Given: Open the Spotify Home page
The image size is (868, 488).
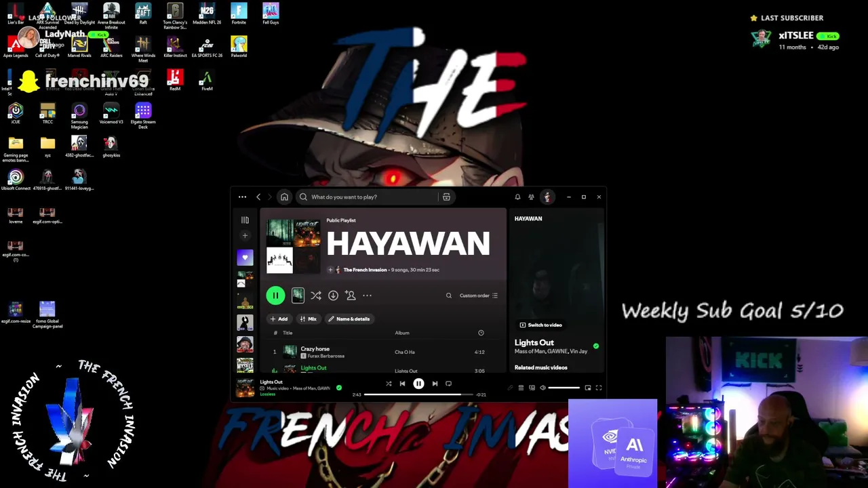Looking at the screenshot, I should point(284,197).
